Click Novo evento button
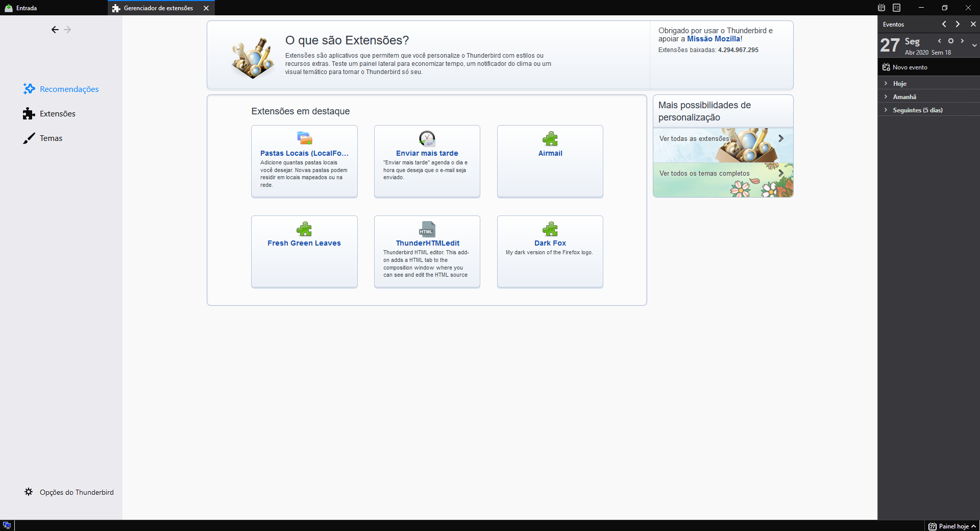Image resolution: width=980 pixels, height=531 pixels. click(905, 67)
